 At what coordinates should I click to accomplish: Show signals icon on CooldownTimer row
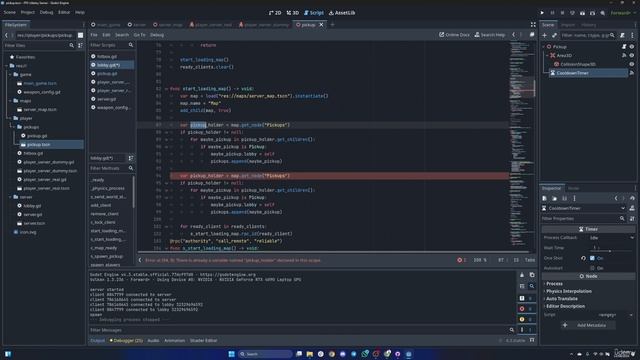(631, 73)
